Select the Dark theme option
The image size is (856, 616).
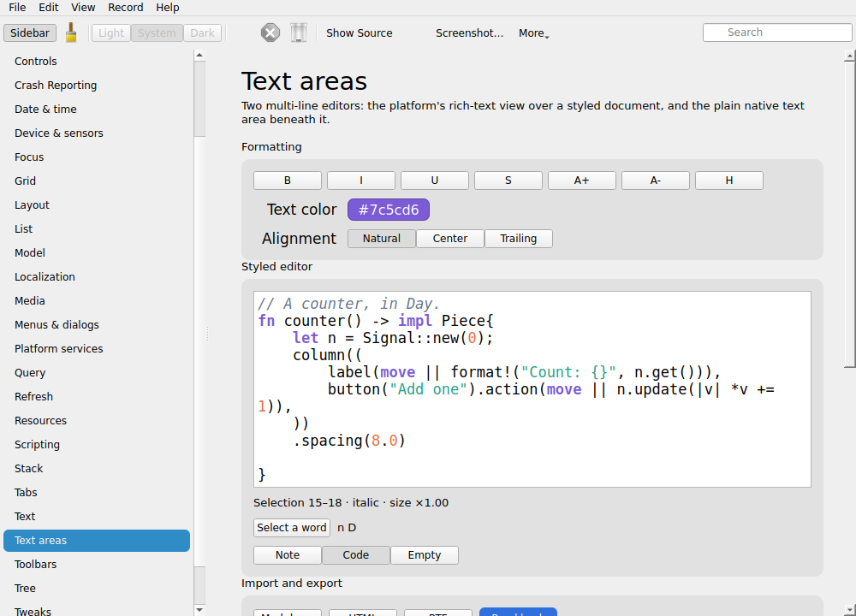tap(203, 33)
